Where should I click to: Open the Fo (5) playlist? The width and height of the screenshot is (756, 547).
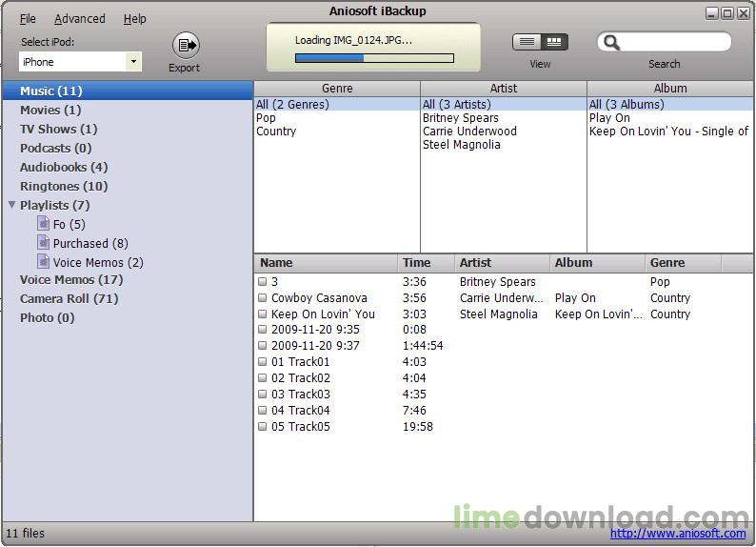coord(69,224)
